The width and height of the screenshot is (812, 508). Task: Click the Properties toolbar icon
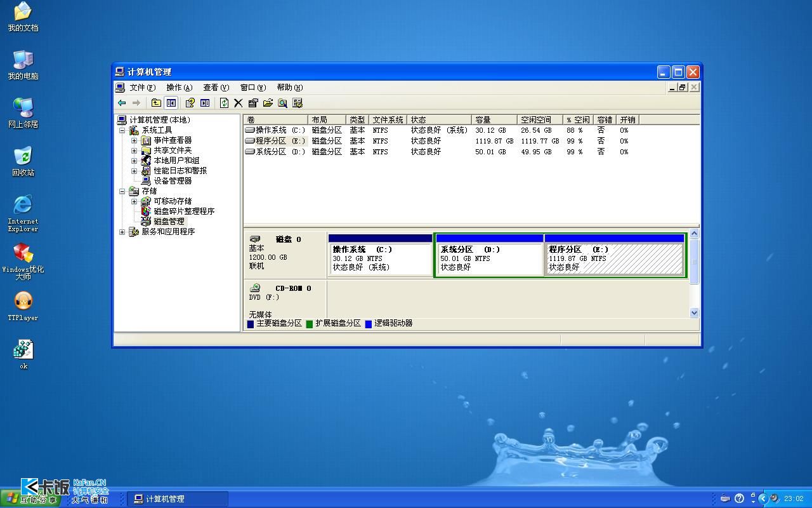click(252, 103)
